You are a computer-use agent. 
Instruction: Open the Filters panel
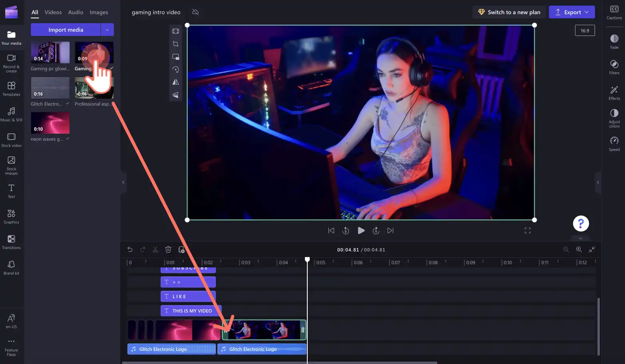pyautogui.click(x=614, y=67)
